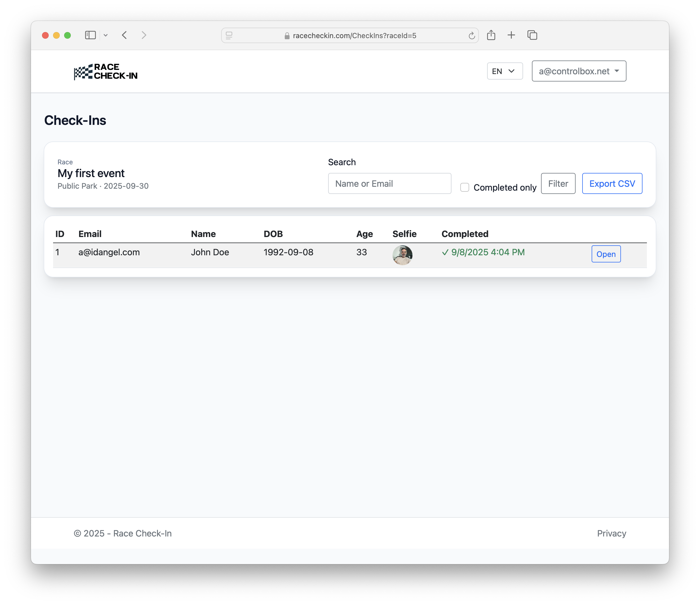Expand the a@controlbox.net account menu
This screenshot has height=605, width=700.
coord(578,71)
